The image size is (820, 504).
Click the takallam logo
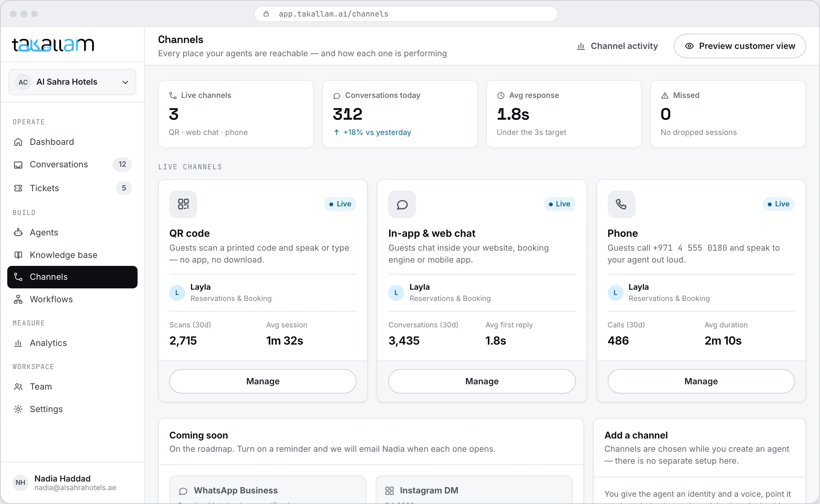[53, 45]
